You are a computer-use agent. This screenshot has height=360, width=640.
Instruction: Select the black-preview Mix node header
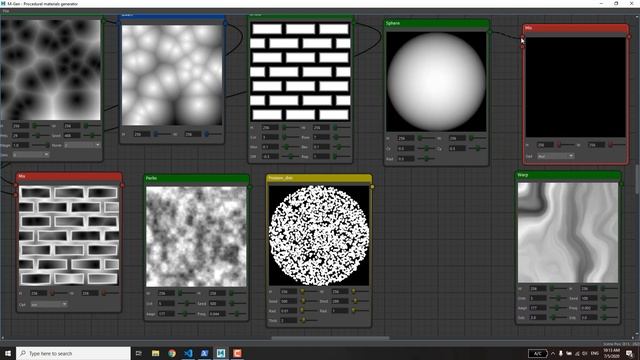[576, 28]
